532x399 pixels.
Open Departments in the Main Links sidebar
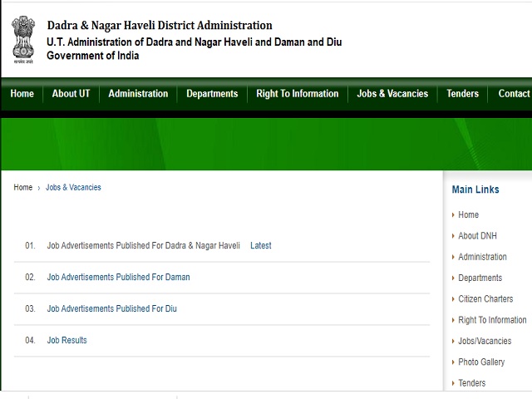point(480,278)
